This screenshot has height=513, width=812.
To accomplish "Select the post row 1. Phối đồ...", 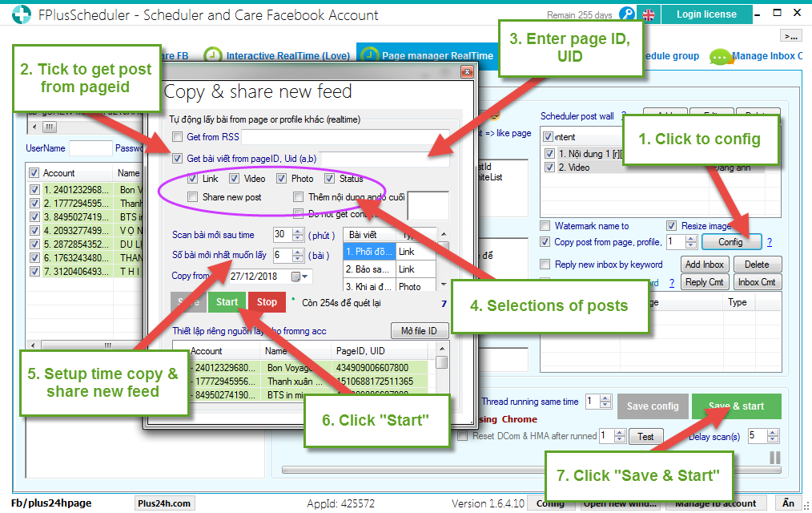I will pos(369,252).
